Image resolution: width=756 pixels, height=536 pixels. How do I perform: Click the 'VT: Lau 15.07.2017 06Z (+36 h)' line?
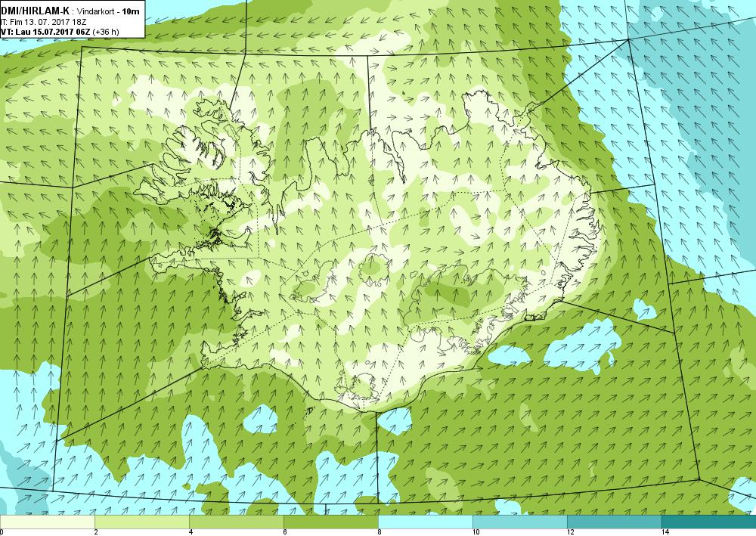(x=60, y=32)
